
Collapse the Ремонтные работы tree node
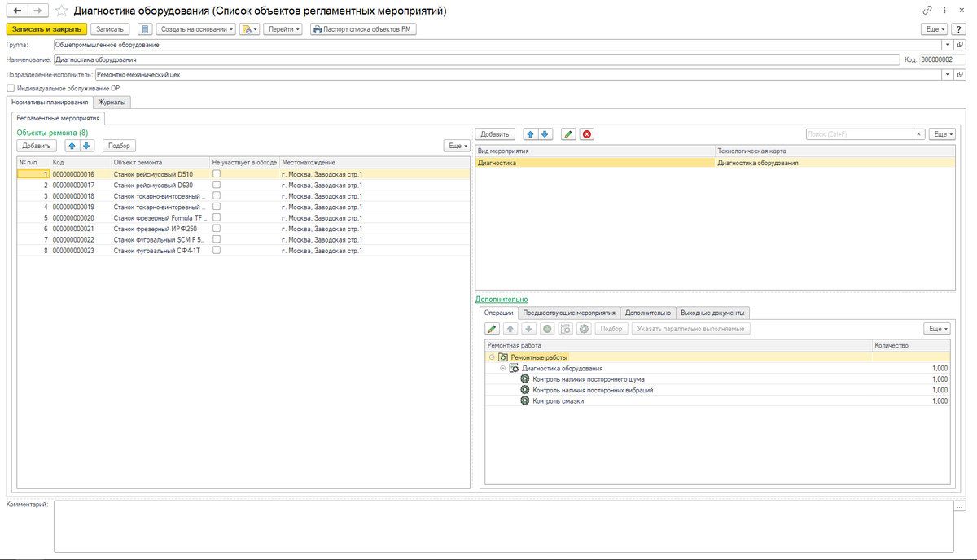click(x=492, y=357)
